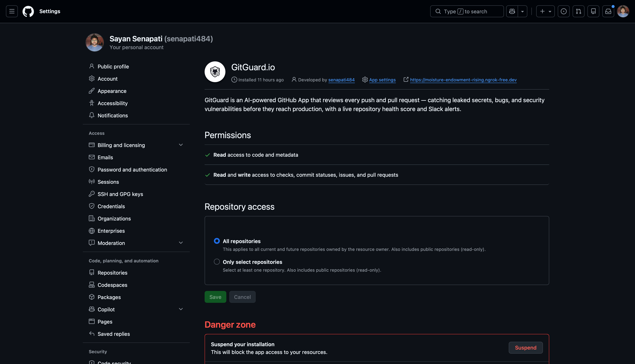
Task: Select the Only select repositories radio option
Action: coord(217,261)
